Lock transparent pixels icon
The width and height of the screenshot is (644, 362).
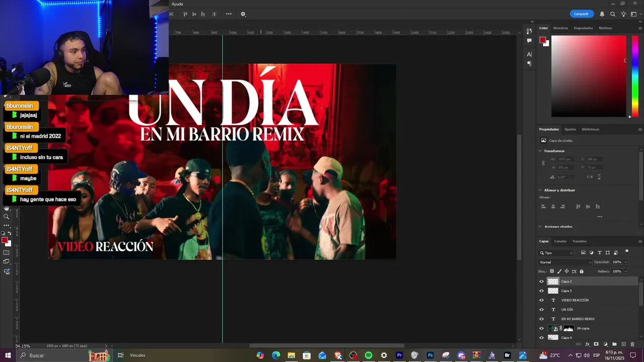click(x=551, y=271)
